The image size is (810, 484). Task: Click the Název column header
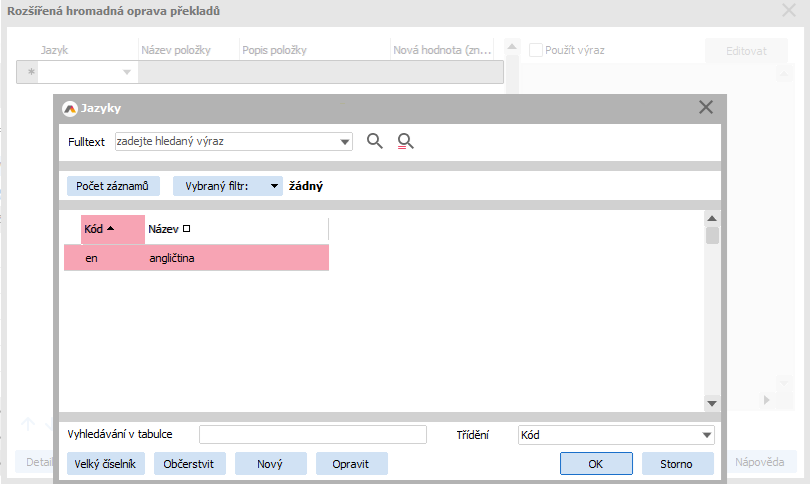tap(163, 229)
